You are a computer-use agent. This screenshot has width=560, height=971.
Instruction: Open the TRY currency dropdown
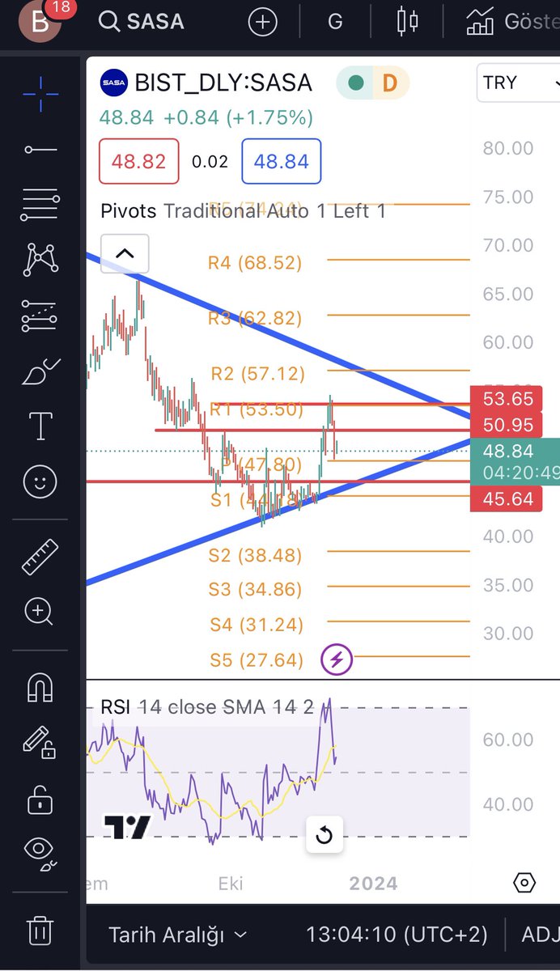click(518, 83)
